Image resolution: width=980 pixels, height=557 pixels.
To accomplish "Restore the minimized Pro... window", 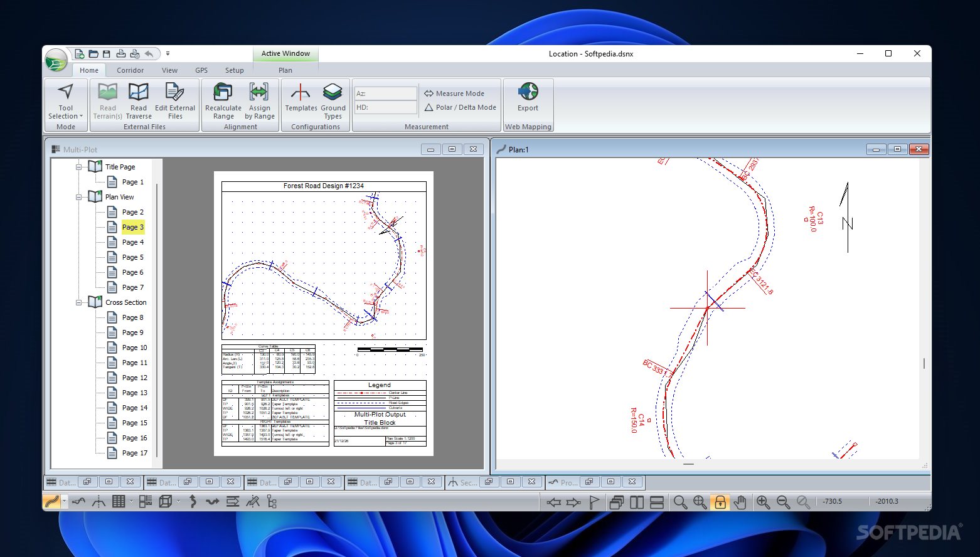I will (589, 482).
